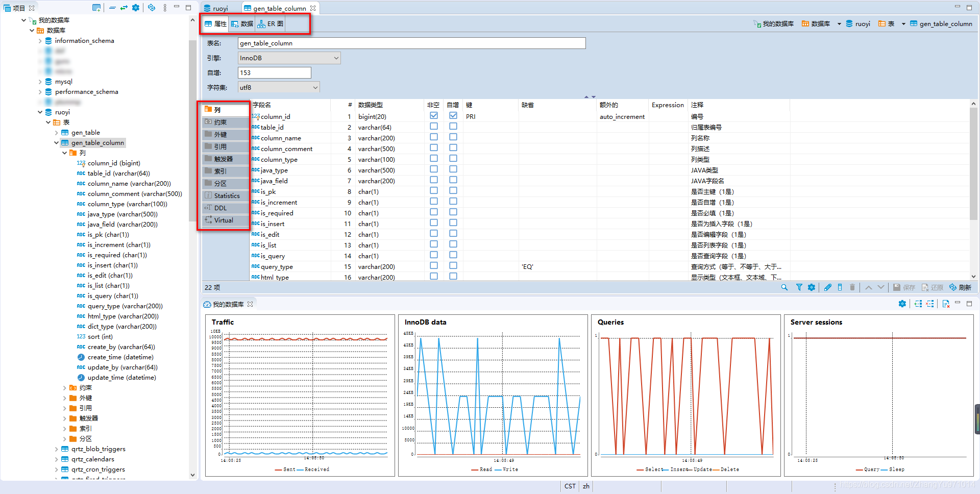The width and height of the screenshot is (980, 494).
Task: Click the new connection icon in the project panel
Action: pos(96,8)
